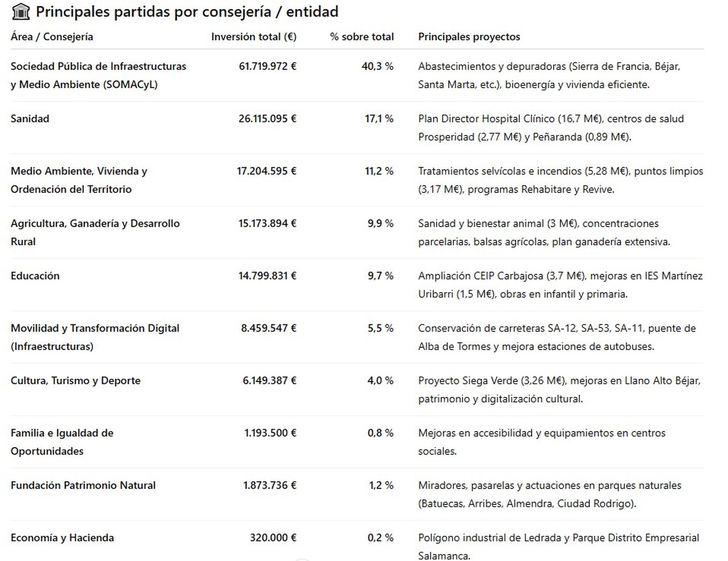Select the 'Fundación Patrimonio Natural' row label
728x561 pixels.
[x=83, y=485]
